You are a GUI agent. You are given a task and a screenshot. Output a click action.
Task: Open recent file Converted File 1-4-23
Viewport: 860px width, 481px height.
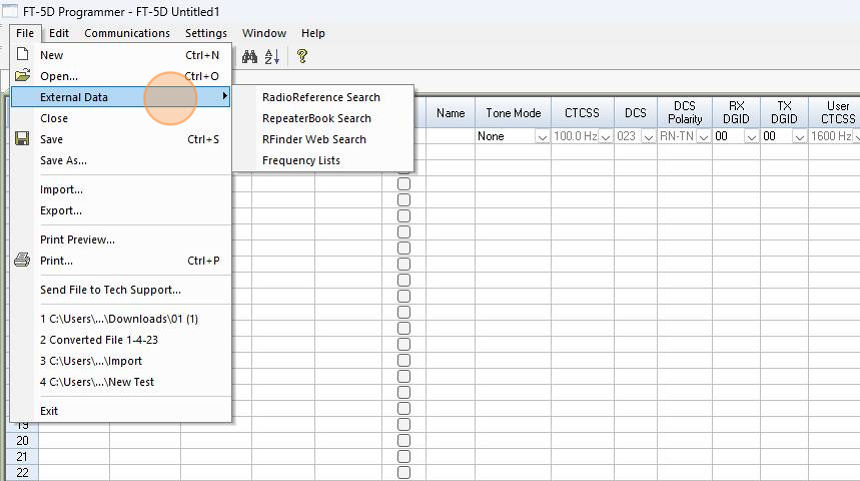(121, 339)
